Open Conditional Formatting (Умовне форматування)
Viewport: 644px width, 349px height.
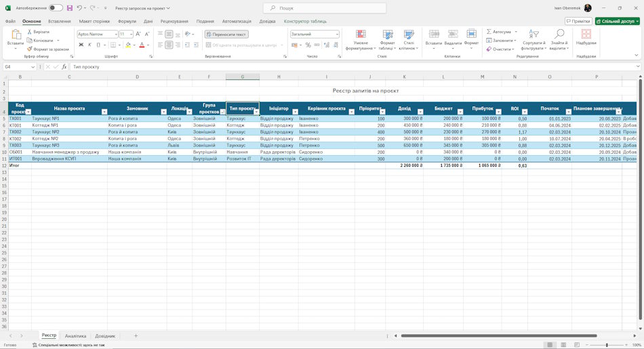coord(361,40)
